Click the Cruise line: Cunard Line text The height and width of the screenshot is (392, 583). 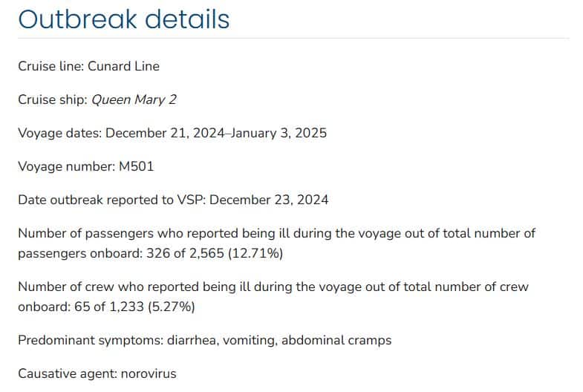point(88,66)
